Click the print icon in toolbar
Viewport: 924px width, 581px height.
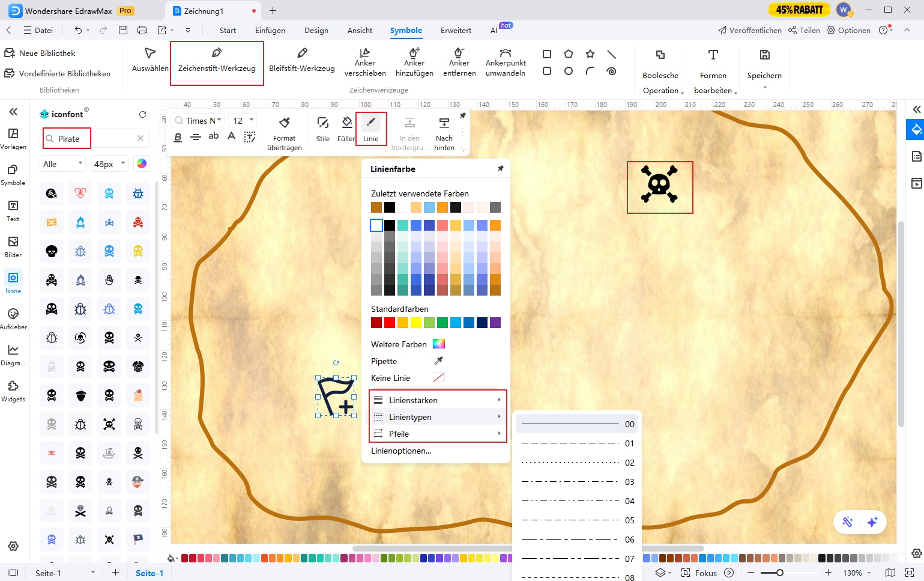click(x=142, y=30)
